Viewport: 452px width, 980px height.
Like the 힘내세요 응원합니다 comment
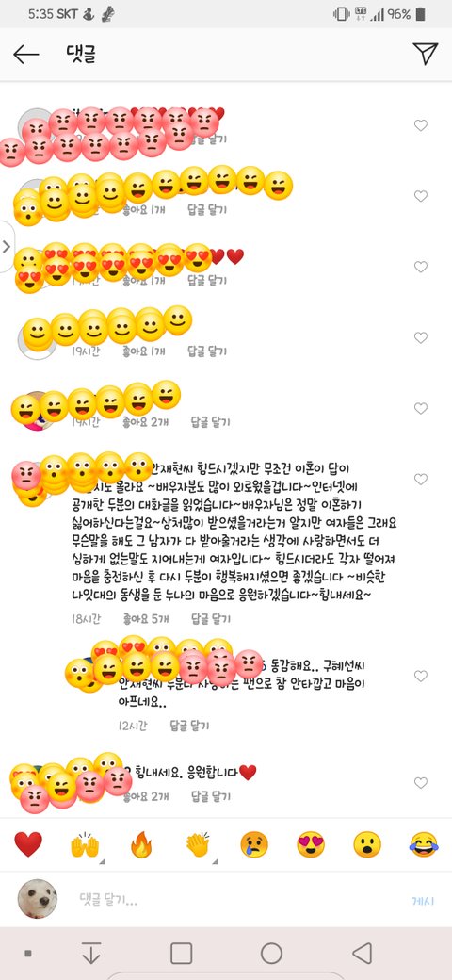(421, 782)
